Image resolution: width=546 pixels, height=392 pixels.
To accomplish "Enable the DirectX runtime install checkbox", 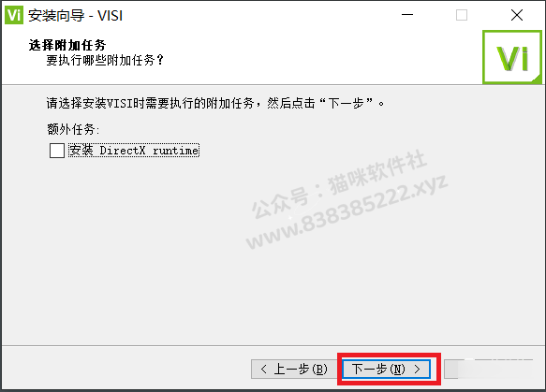I will (57, 151).
